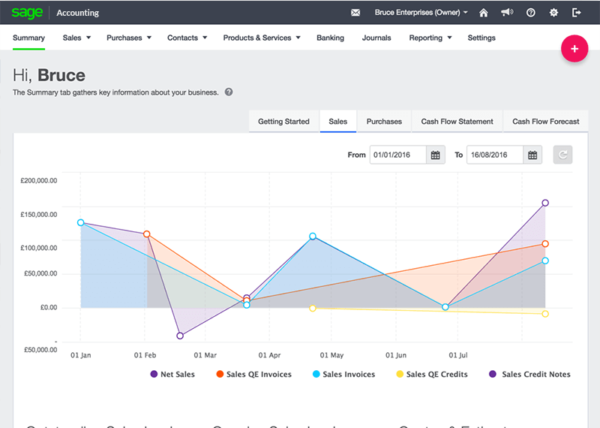Screen dimensions: 600x428
Task: Click the last Sales QE Credits yellow point
Action: click(x=545, y=314)
